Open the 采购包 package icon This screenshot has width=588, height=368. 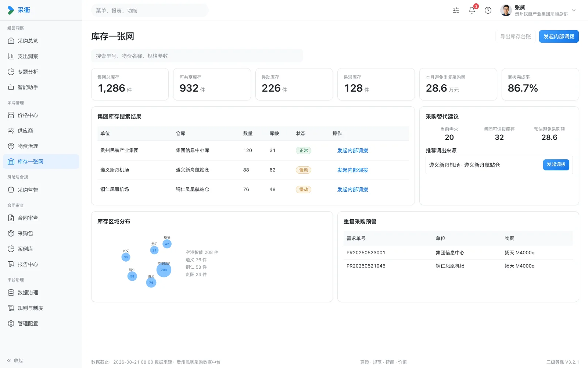[x=11, y=233]
